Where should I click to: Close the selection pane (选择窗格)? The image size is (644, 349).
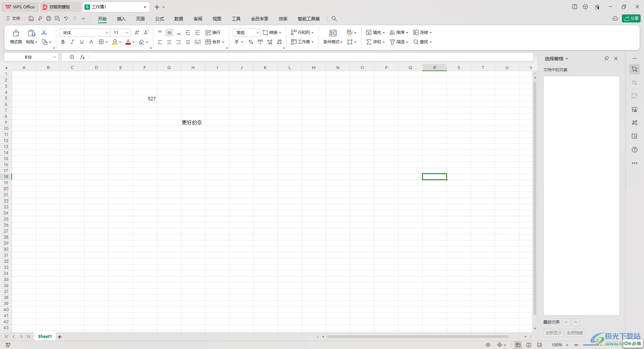click(x=616, y=58)
